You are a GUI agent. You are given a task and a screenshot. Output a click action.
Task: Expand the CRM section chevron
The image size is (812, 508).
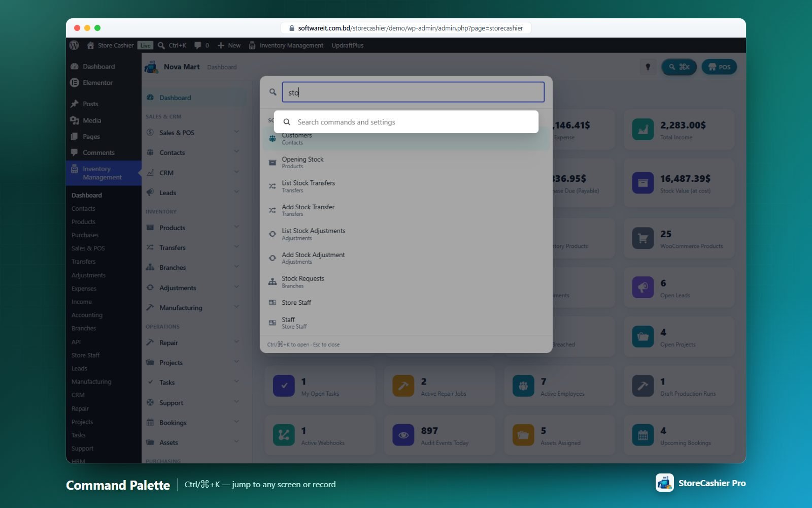point(236,172)
